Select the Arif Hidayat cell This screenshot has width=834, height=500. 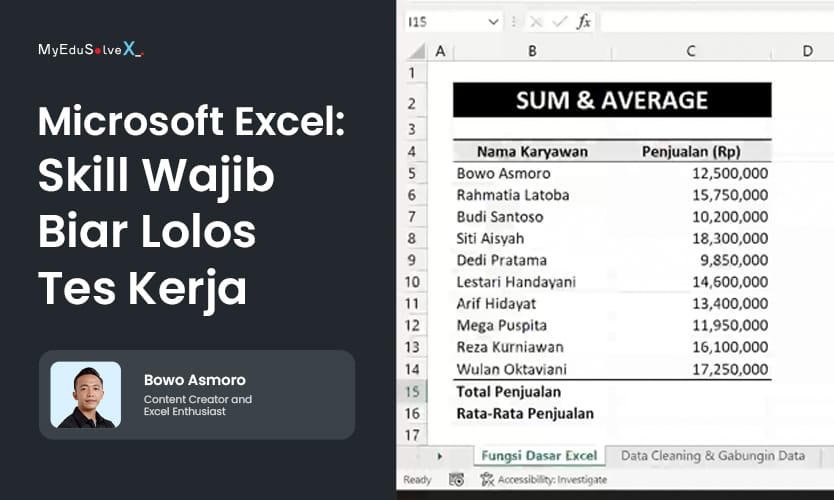point(532,304)
